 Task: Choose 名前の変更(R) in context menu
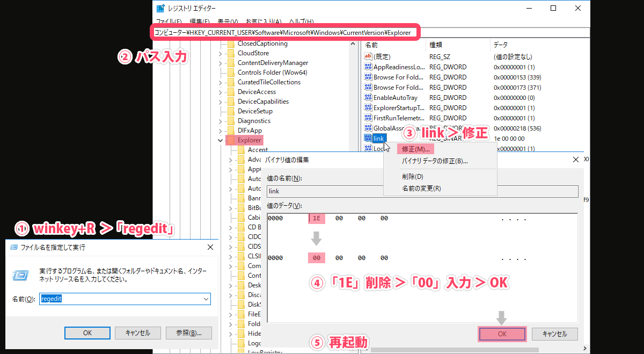coord(421,189)
